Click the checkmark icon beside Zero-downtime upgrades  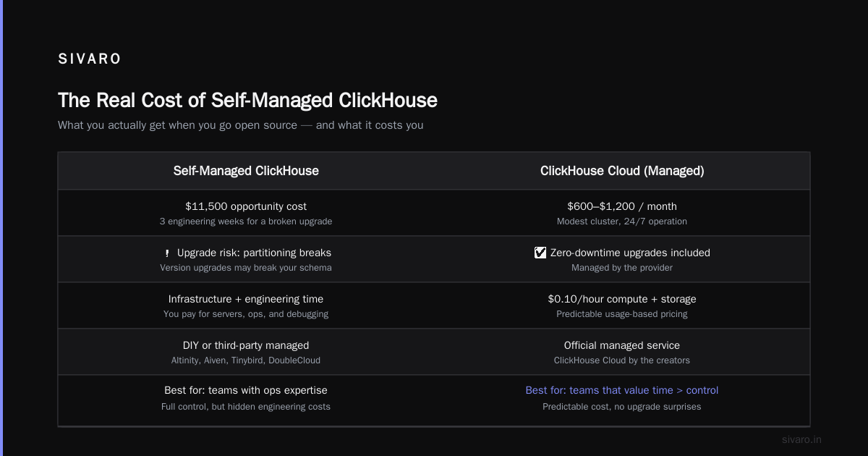[x=540, y=253]
